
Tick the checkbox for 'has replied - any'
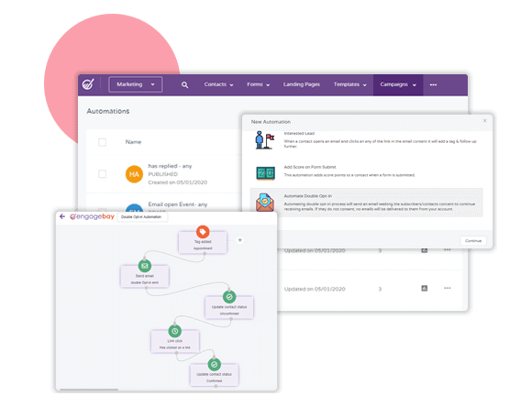tap(102, 174)
